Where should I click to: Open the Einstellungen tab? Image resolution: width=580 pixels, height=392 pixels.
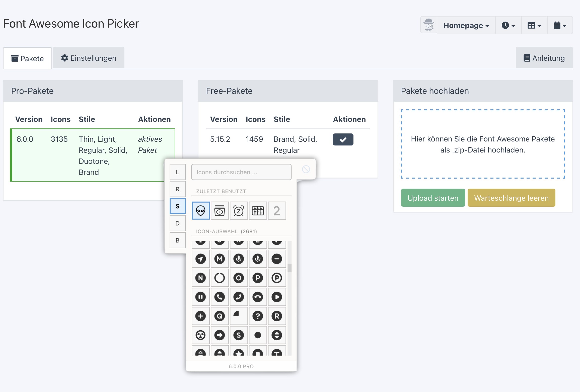click(x=89, y=58)
